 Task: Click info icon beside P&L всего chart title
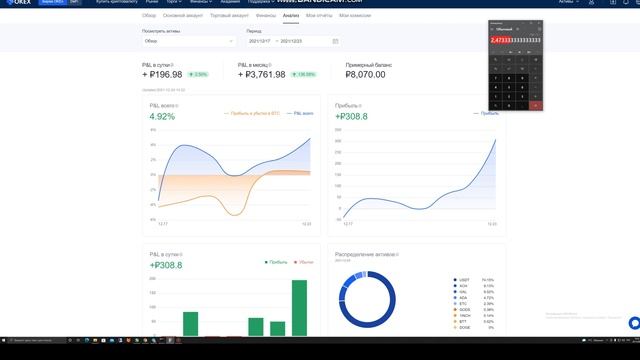(x=177, y=106)
